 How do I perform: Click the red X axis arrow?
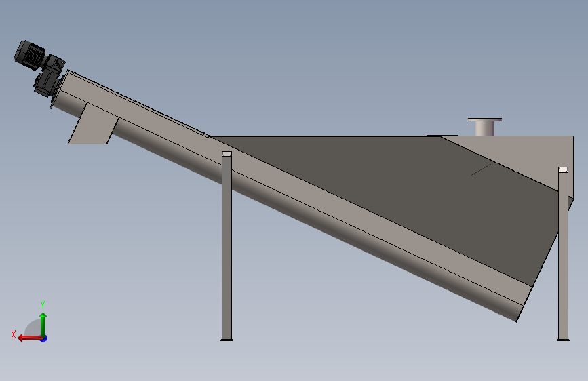pyautogui.click(x=30, y=338)
